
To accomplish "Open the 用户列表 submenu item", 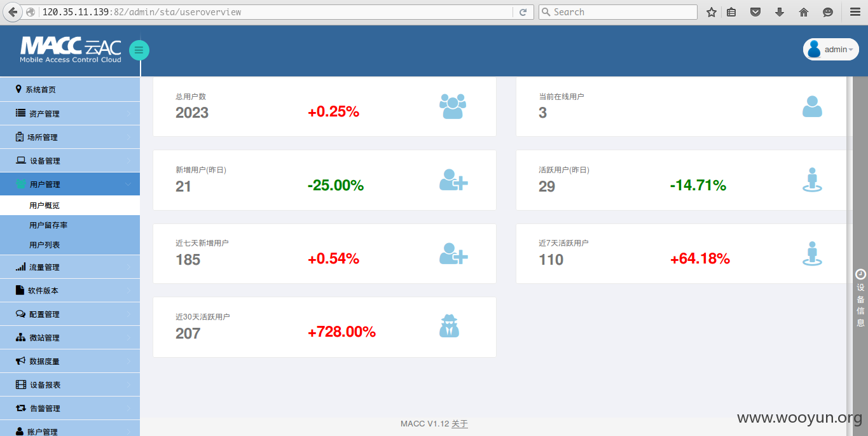I will pyautogui.click(x=70, y=244).
